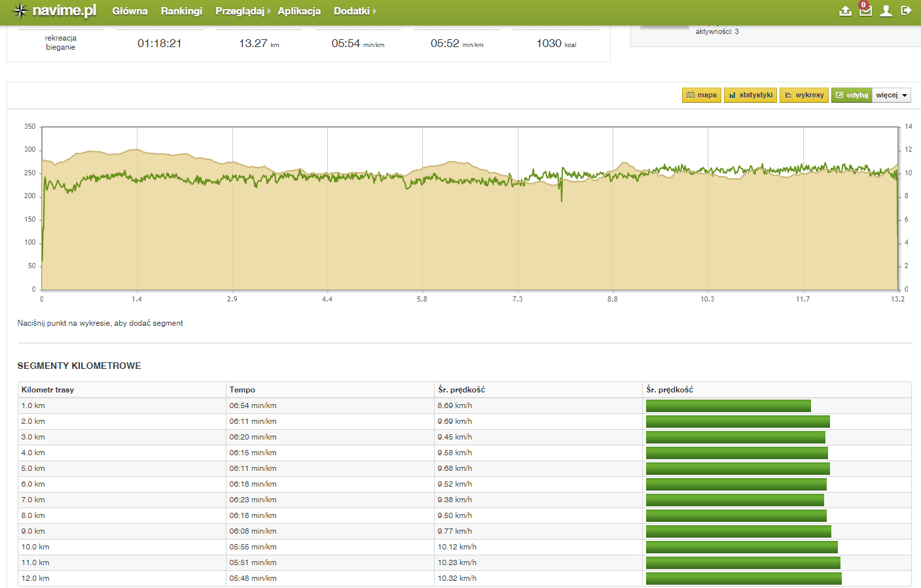Click the edytuj edit button
The width and height of the screenshot is (921, 588).
point(851,95)
